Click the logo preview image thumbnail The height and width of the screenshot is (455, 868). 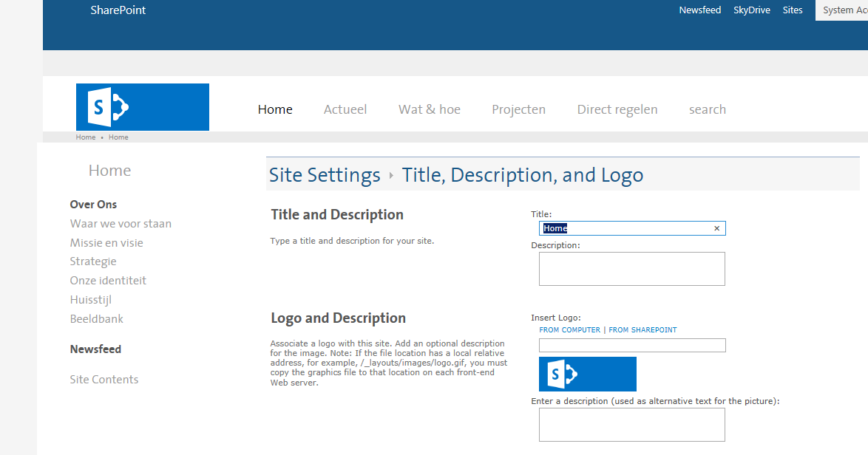coord(587,374)
